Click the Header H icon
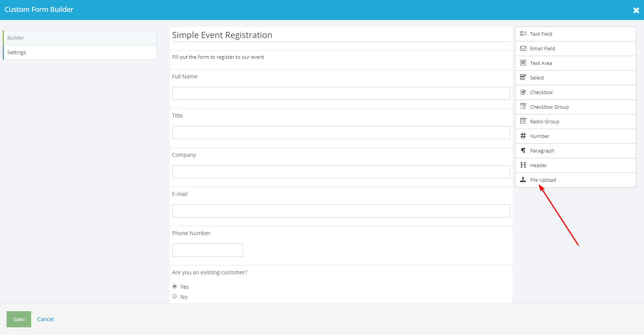The width and height of the screenshot is (644, 335). (523, 165)
